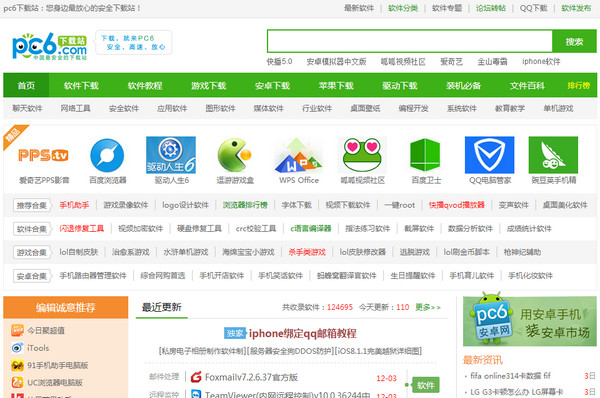Open the 文件百科 navigation tab
600x398 pixels.
tap(527, 85)
